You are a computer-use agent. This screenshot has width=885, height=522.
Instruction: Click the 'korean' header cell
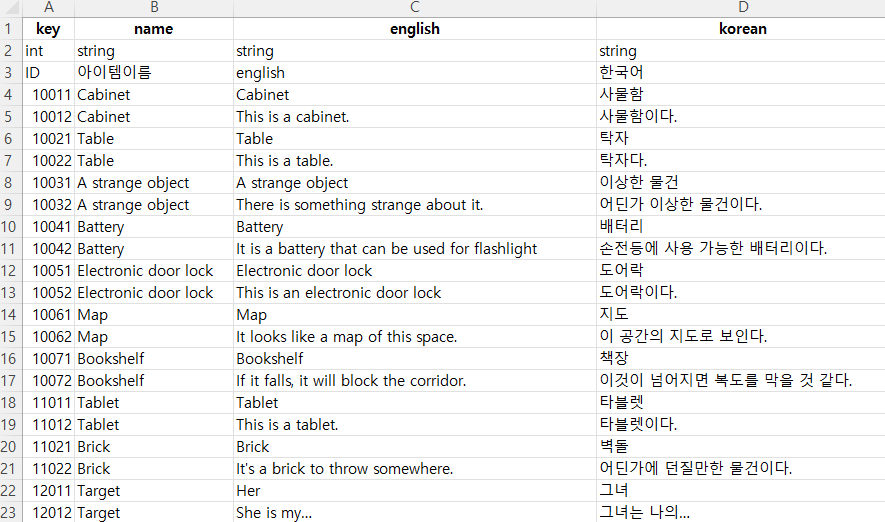pyautogui.click(x=741, y=29)
